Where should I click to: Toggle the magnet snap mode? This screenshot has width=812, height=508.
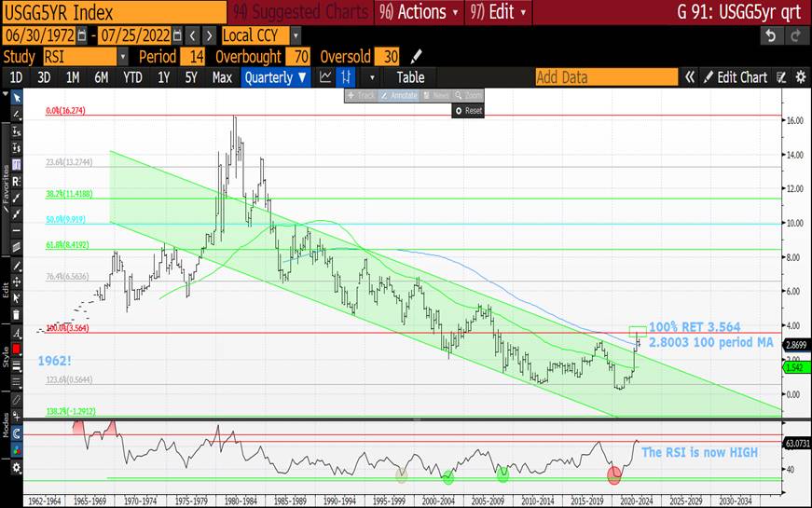pyautogui.click(x=17, y=432)
